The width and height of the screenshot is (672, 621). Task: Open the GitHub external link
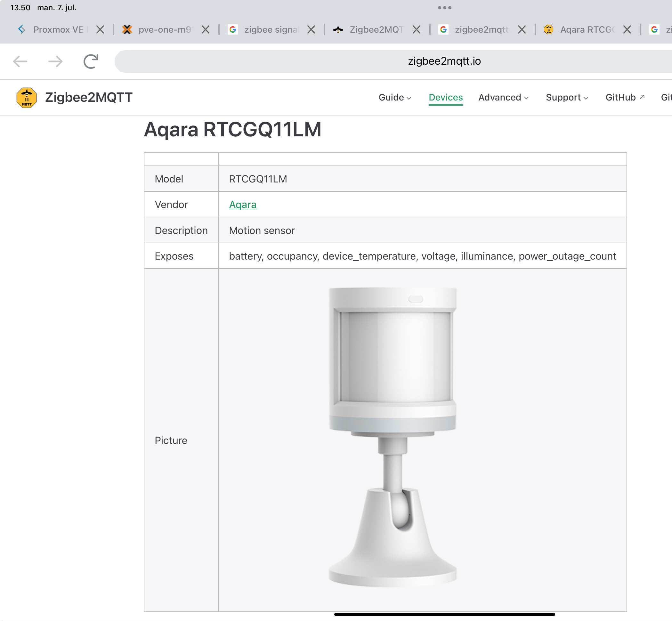[625, 97]
